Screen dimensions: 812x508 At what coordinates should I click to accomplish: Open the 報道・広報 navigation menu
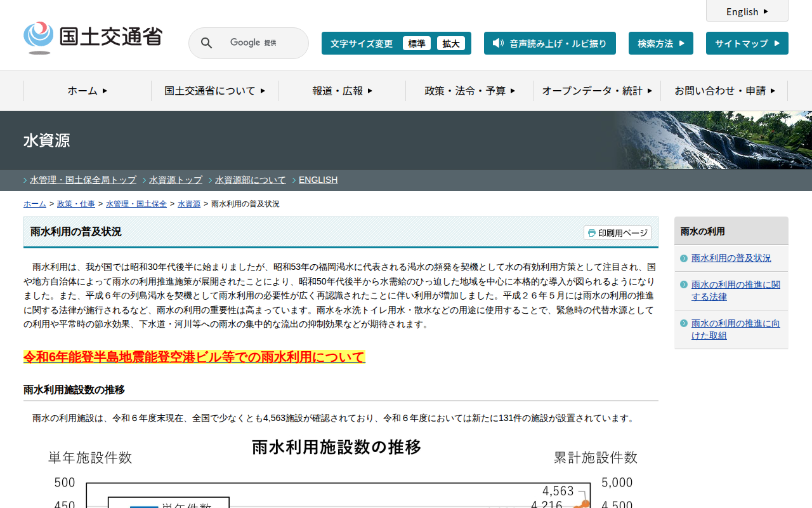pyautogui.click(x=342, y=91)
